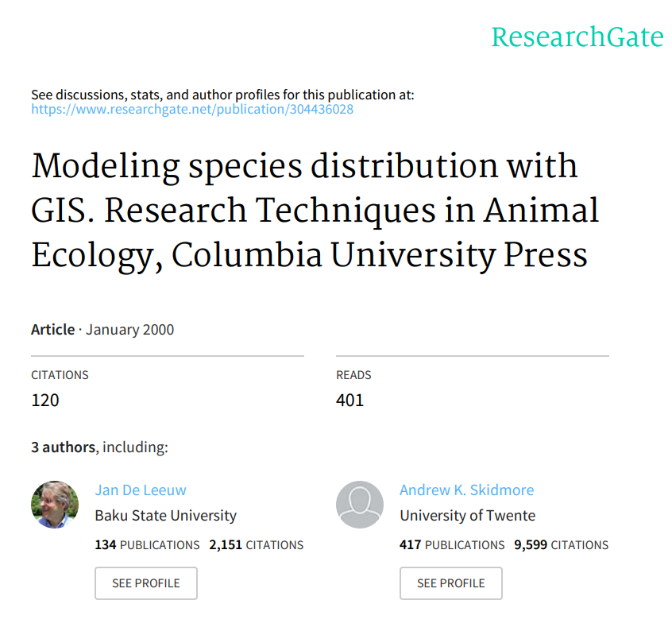
Task: Click the Modeling species distribution publication title
Action: click(x=315, y=210)
